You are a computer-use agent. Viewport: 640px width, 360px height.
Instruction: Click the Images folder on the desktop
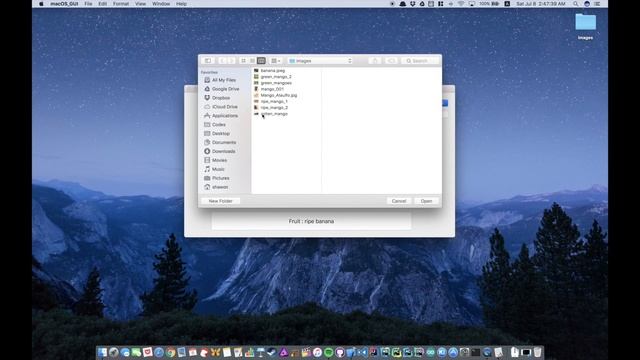click(x=585, y=27)
